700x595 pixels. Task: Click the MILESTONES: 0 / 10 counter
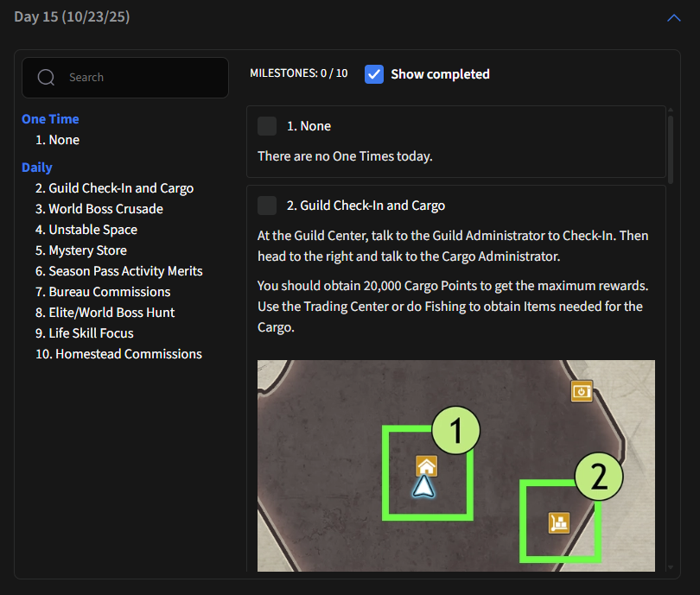299,73
